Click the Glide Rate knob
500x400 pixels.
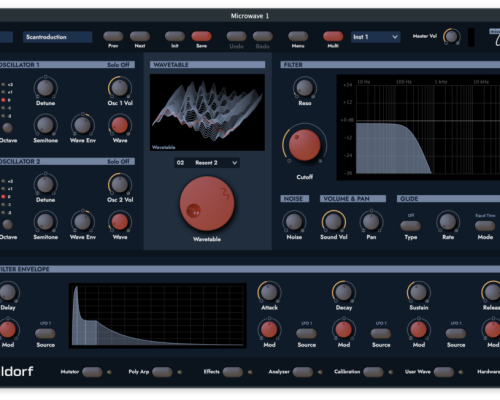pos(448,222)
